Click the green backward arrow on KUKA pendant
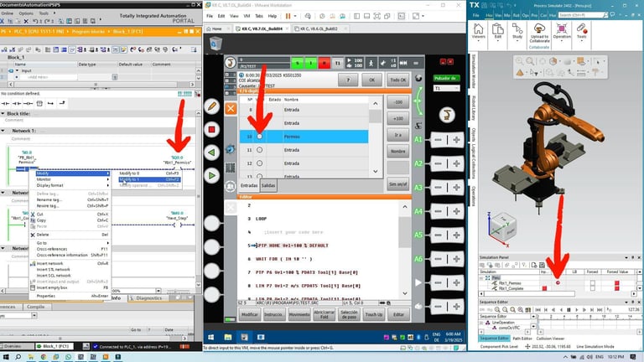 pyautogui.click(x=212, y=153)
